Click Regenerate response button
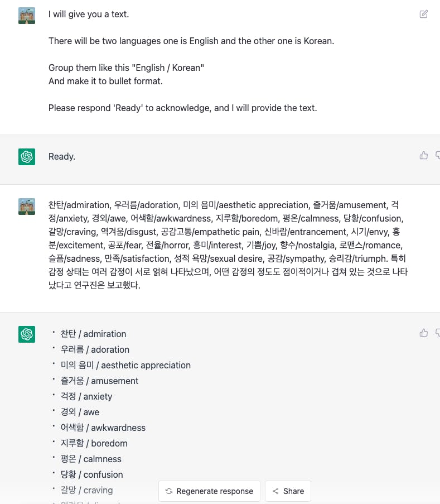 209,491
